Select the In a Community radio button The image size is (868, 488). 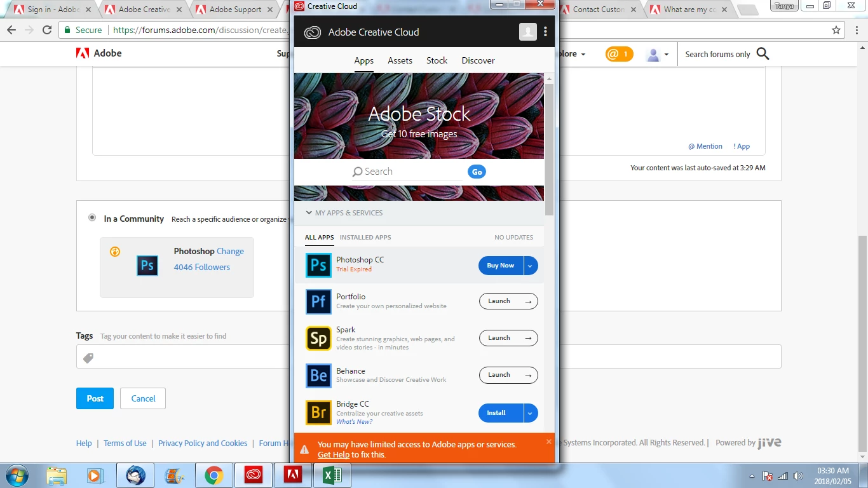(93, 217)
